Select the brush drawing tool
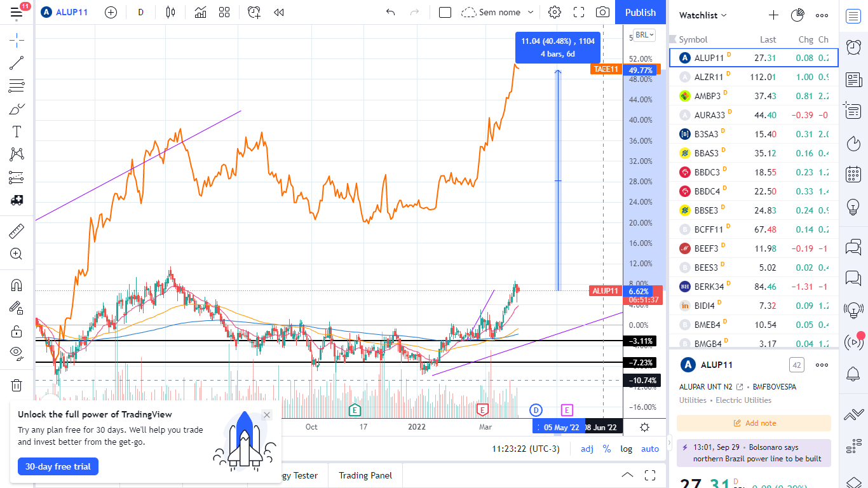This screenshot has width=868, height=488. tap(17, 109)
